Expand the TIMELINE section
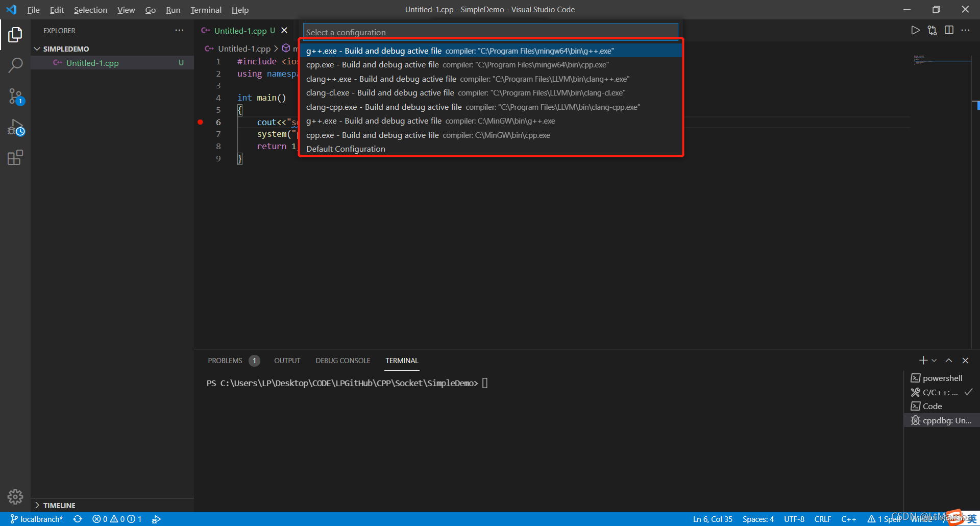The image size is (980, 526). coord(112,505)
